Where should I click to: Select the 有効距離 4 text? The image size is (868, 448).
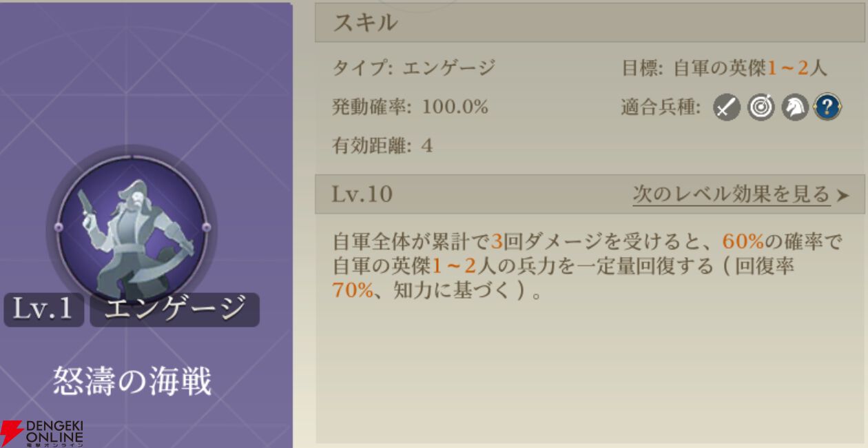[382, 145]
